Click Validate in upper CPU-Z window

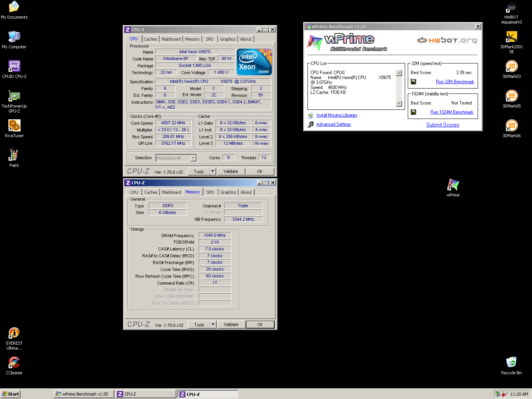(x=231, y=171)
